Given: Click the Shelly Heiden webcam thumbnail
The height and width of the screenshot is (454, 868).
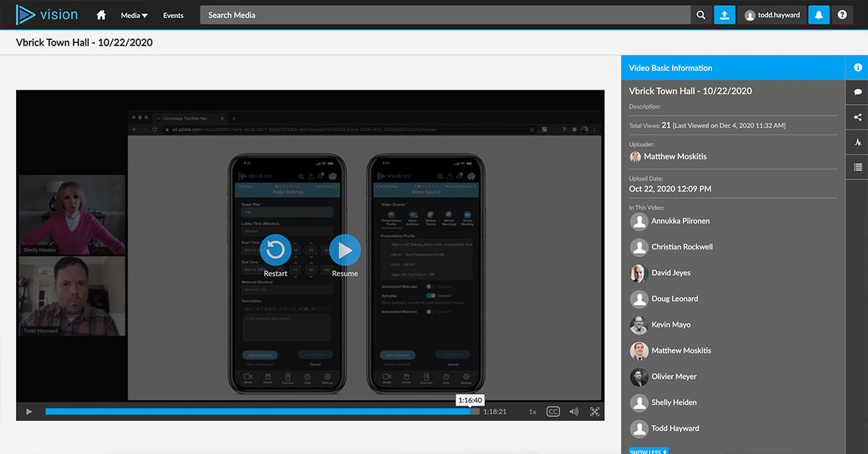Looking at the screenshot, I should click(72, 215).
